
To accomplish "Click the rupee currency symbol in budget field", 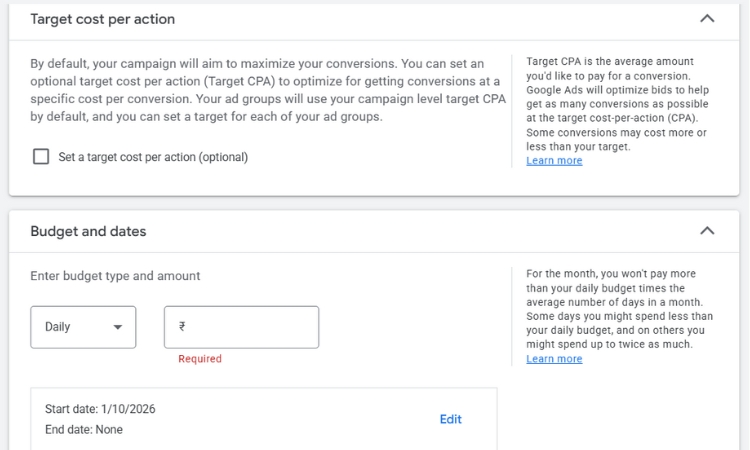I will (x=182, y=327).
